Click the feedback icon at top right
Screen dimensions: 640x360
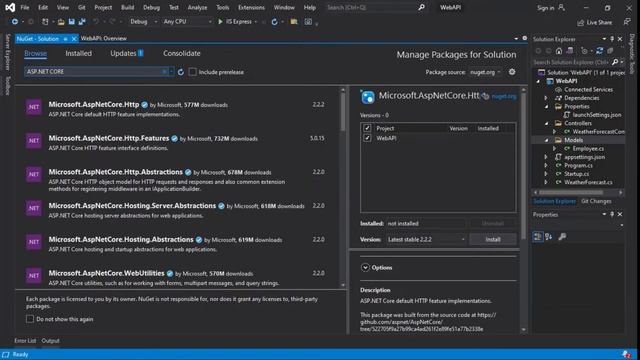(x=627, y=22)
